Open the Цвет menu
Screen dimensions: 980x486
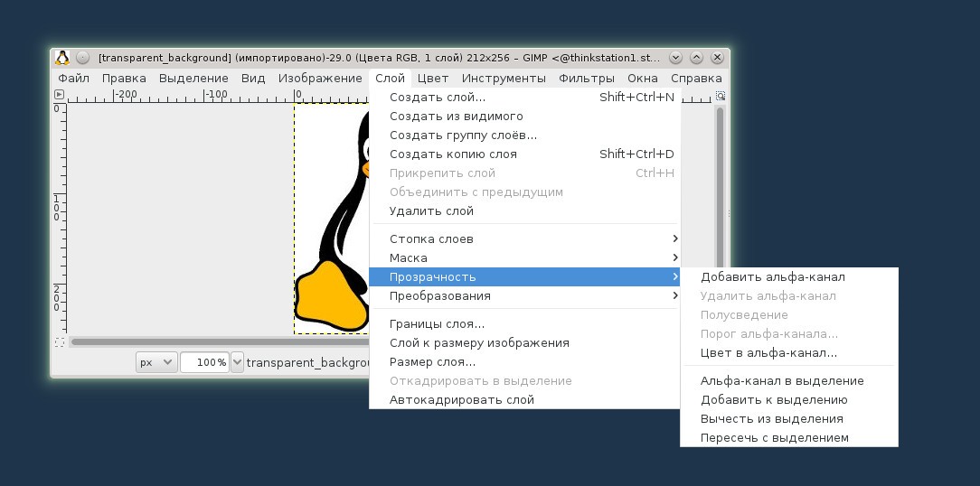[432, 78]
